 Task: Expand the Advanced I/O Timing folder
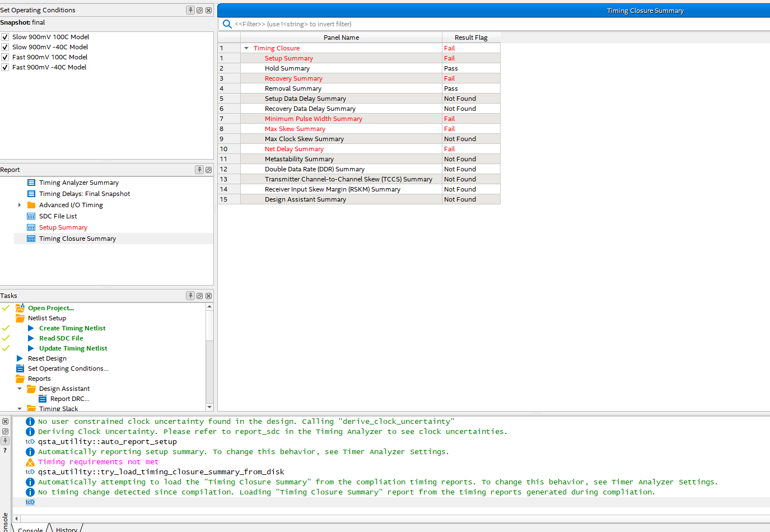coord(20,205)
